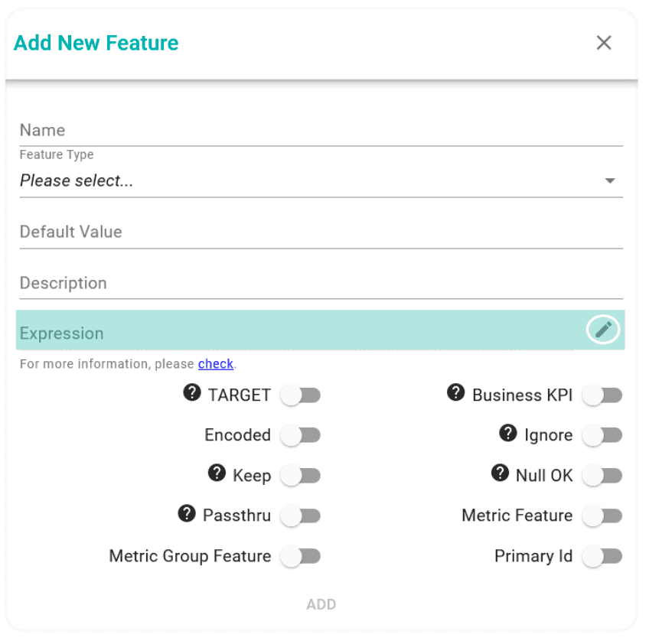Image resolution: width=649 pixels, height=644 pixels.
Task: Switch on the Metric Feature toggle
Action: click(x=602, y=516)
